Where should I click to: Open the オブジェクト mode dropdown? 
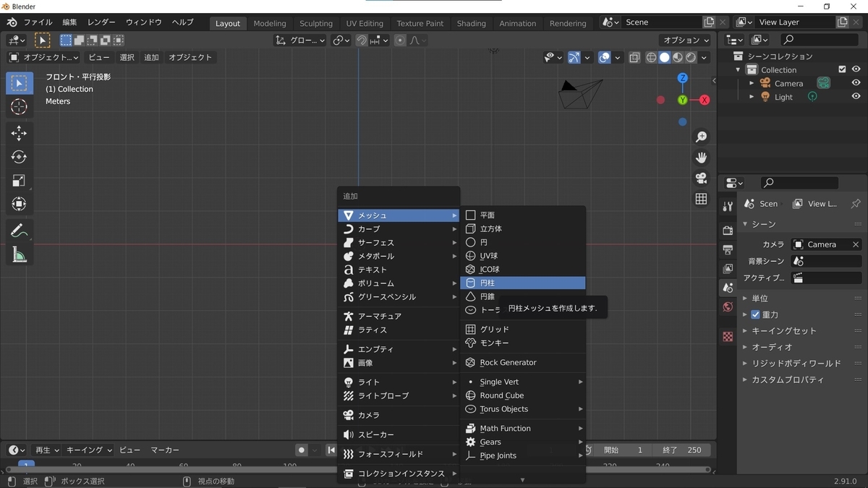pos(43,57)
